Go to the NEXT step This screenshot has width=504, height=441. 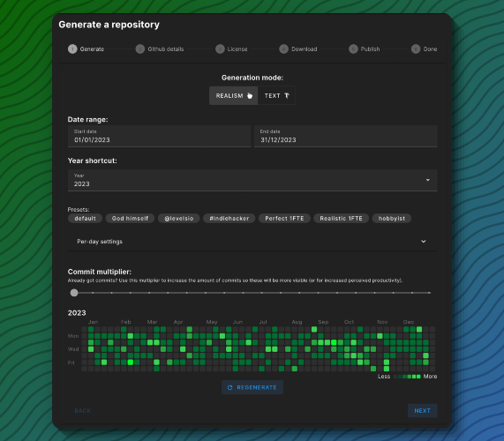tap(423, 411)
